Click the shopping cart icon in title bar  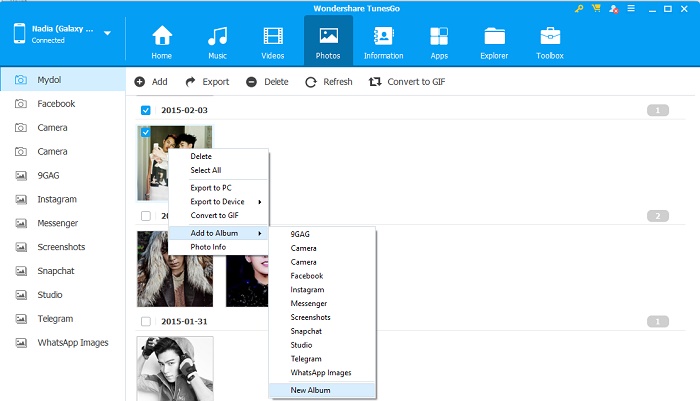click(x=596, y=8)
